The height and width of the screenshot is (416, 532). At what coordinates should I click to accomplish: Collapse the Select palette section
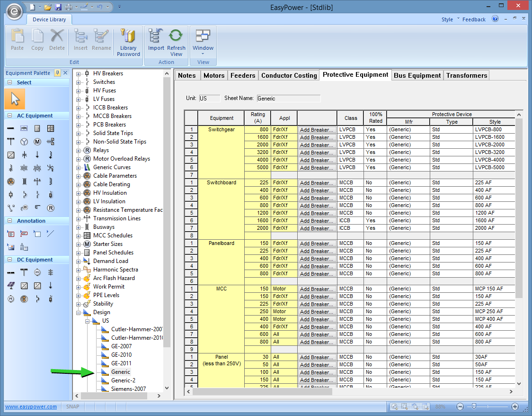[9, 82]
